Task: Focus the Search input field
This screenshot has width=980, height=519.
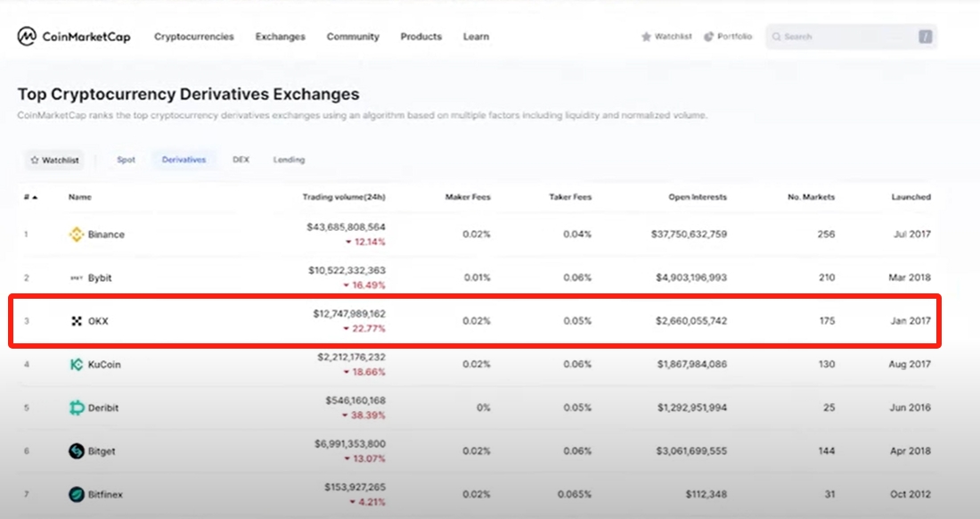Action: click(x=851, y=37)
